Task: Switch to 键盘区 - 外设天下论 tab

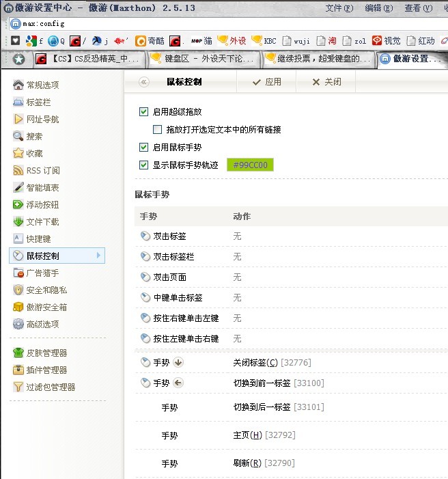Action: (204, 59)
